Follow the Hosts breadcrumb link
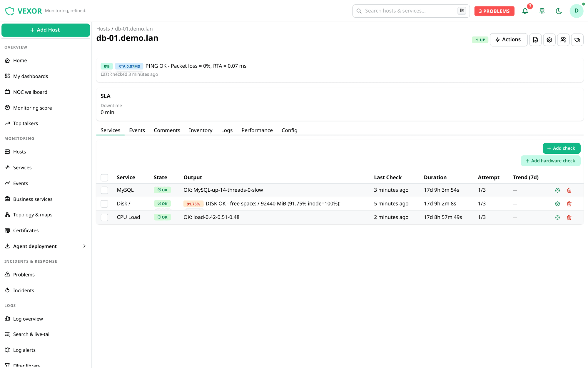This screenshot has width=588, height=368. pyautogui.click(x=103, y=29)
